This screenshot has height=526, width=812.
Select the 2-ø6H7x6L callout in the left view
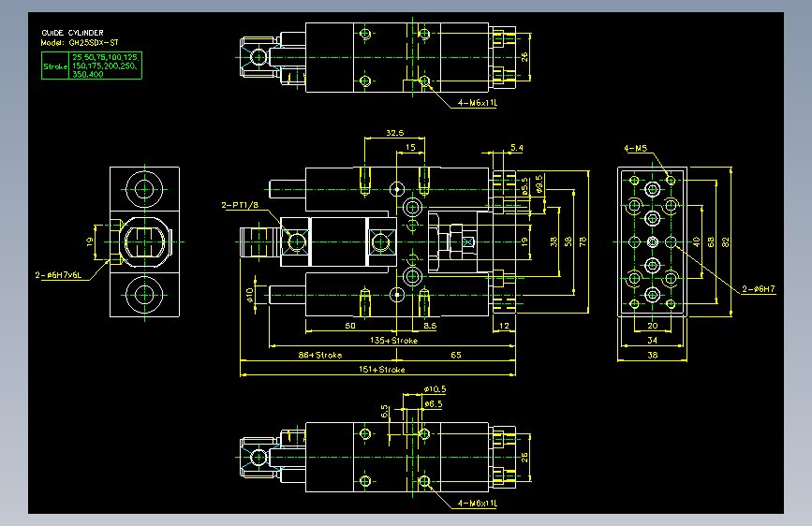(58, 275)
